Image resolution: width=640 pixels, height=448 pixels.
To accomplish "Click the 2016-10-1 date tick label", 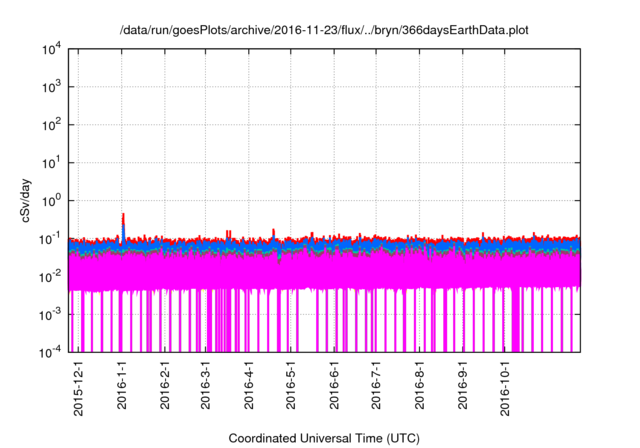I will pyautogui.click(x=504, y=388).
